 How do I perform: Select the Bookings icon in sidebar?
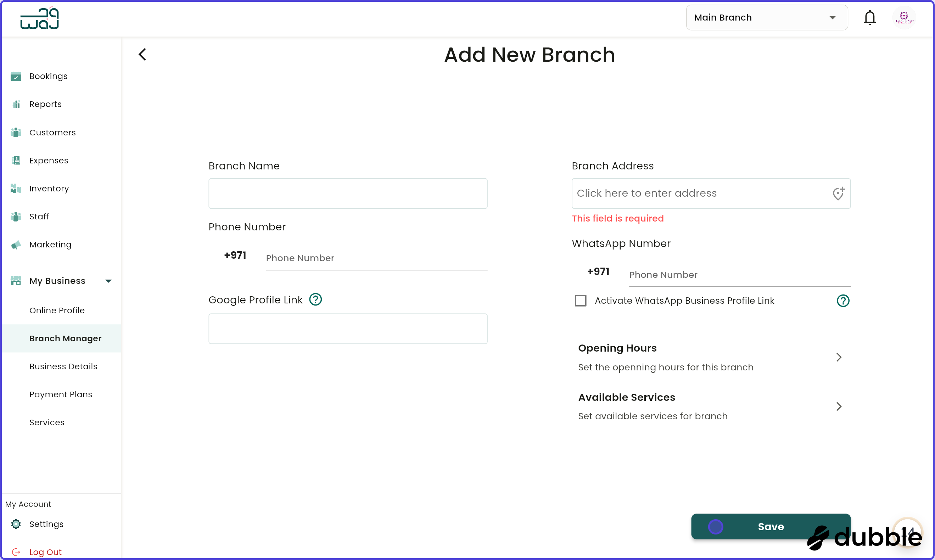(16, 76)
